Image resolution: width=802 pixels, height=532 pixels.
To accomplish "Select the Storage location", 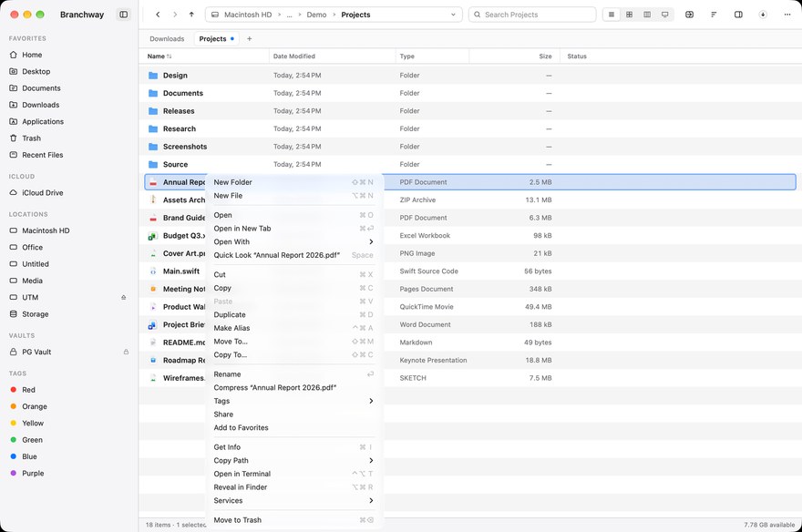I will 36,314.
